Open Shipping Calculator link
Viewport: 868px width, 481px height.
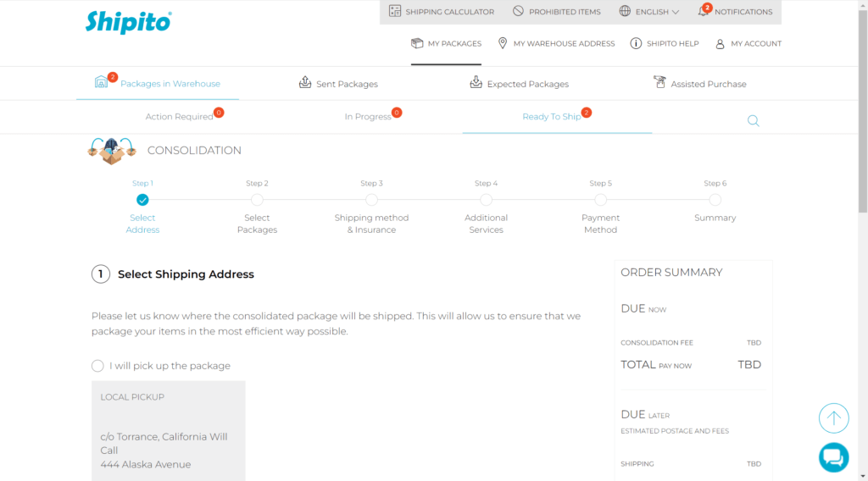[x=449, y=12]
